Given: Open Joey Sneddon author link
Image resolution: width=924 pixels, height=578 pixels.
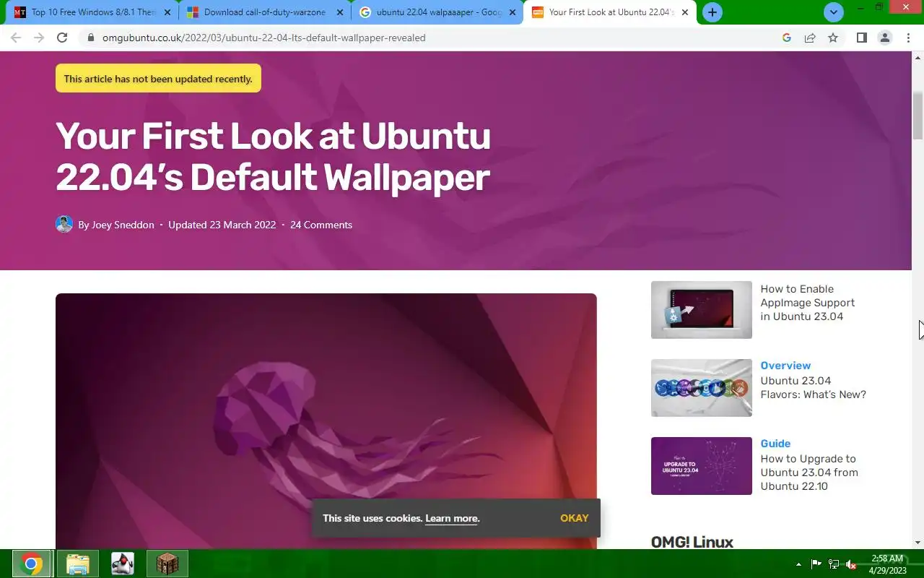Looking at the screenshot, I should tap(123, 225).
